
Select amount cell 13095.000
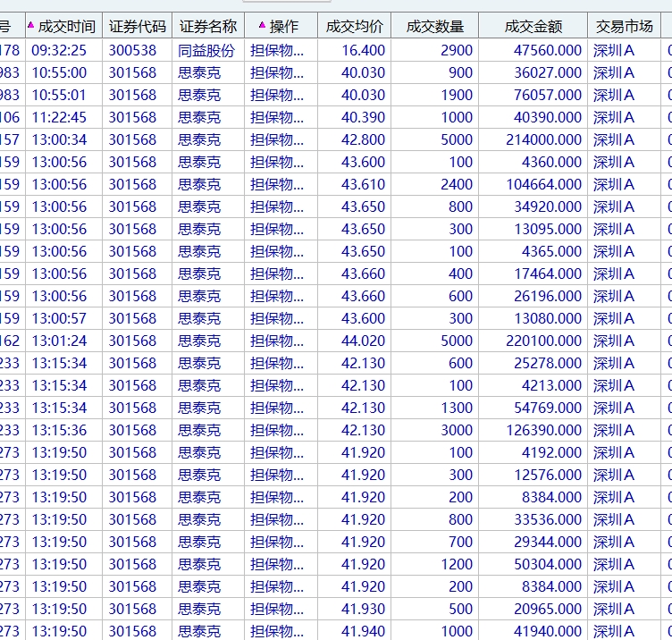548,229
